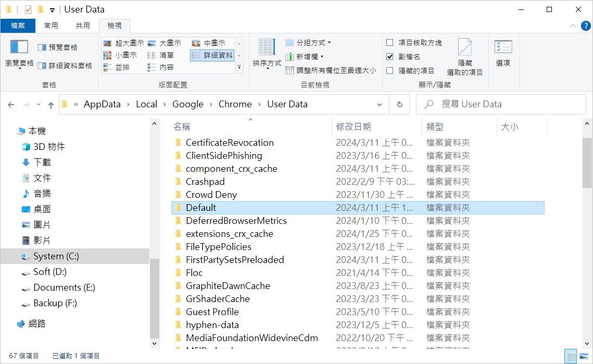Refresh the User Data folder
The width and height of the screenshot is (593, 364).
pyautogui.click(x=399, y=105)
